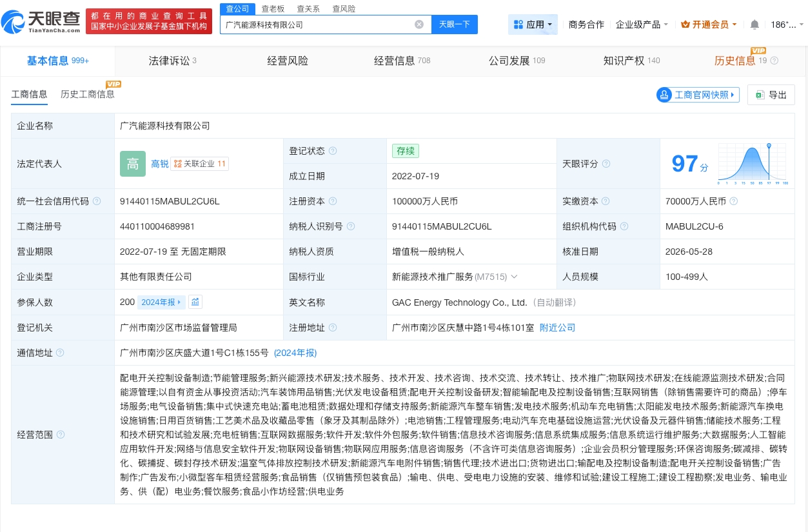The height and width of the screenshot is (532, 808).
Task: Click the 天眼评分 distribution curve chart
Action: (753, 164)
